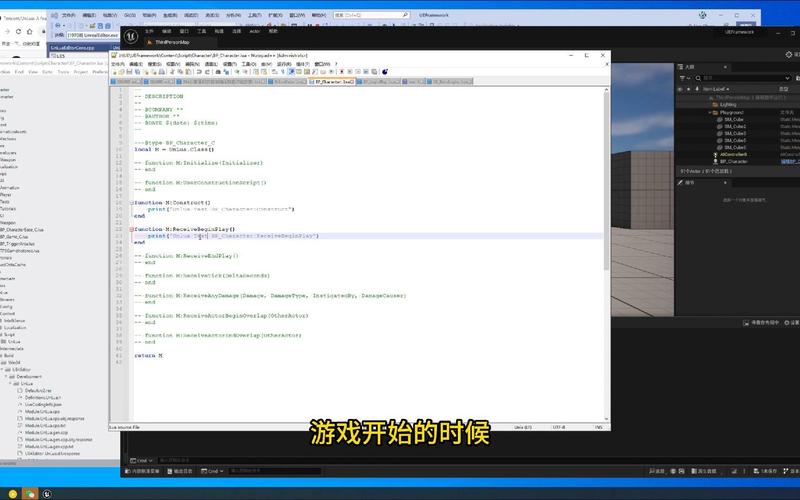Click the Notepad++ vertical scrollbar thumb
The width and height of the screenshot is (800, 500).
point(606,181)
